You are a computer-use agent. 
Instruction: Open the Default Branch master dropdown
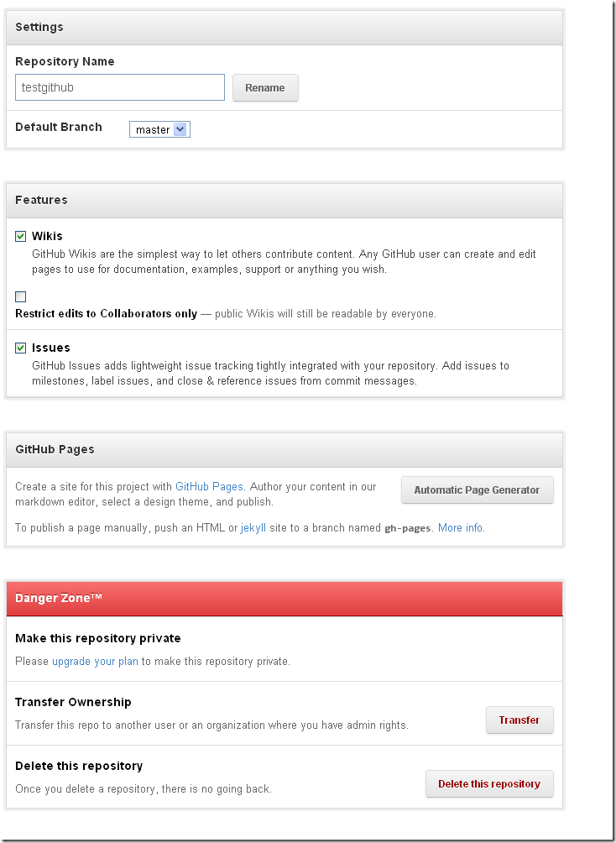(x=159, y=129)
